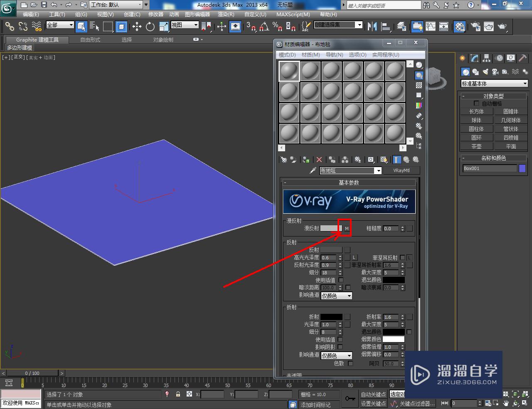The width and height of the screenshot is (532, 409).
Task: Select the Rotate tool in main toolbar
Action: click(x=150, y=27)
